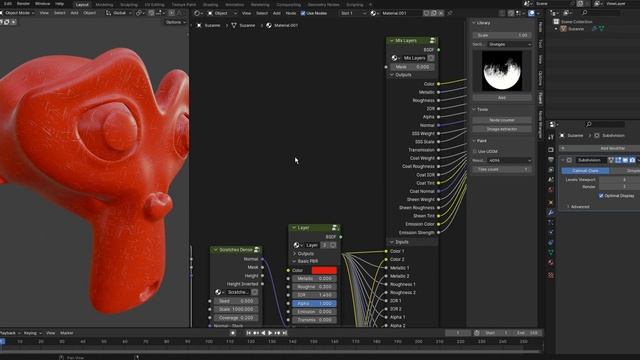Viewport: 640px width, 360px height.
Task: Click the editor type icon in node editor
Action: coord(198,13)
